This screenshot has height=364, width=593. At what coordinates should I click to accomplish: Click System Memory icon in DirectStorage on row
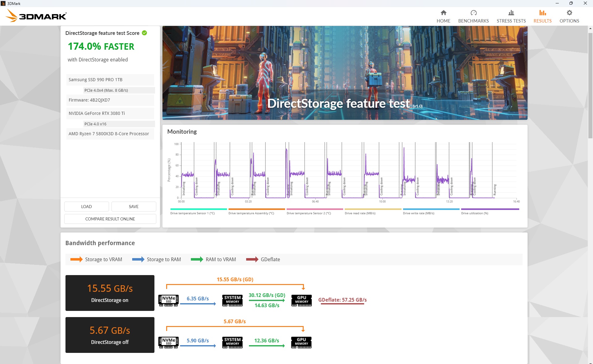232,300
